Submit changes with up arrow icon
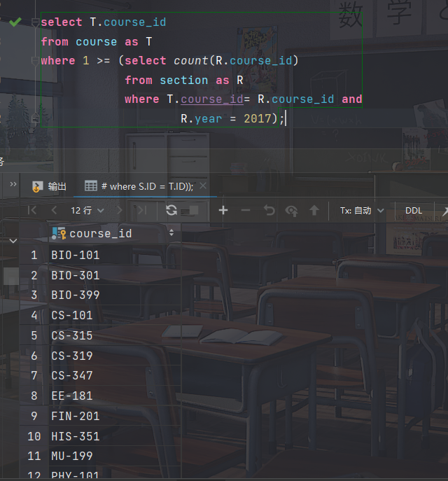Image resolution: width=448 pixels, height=481 pixels. [x=314, y=211]
